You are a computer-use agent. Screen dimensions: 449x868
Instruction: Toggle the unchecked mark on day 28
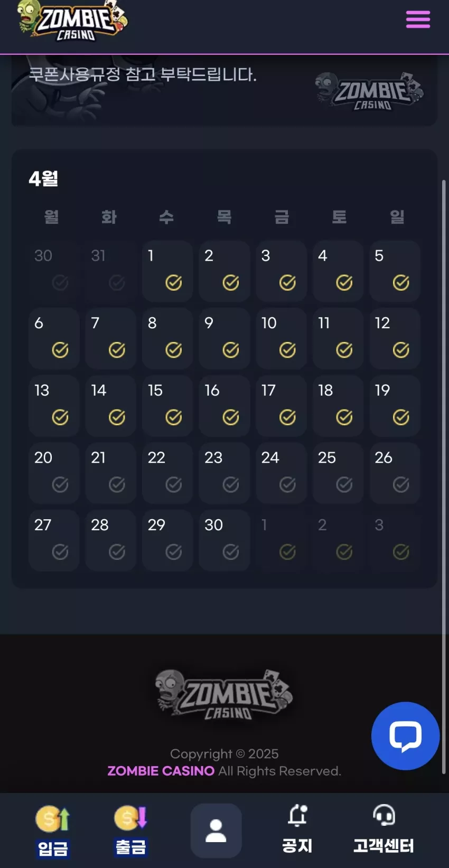(117, 552)
